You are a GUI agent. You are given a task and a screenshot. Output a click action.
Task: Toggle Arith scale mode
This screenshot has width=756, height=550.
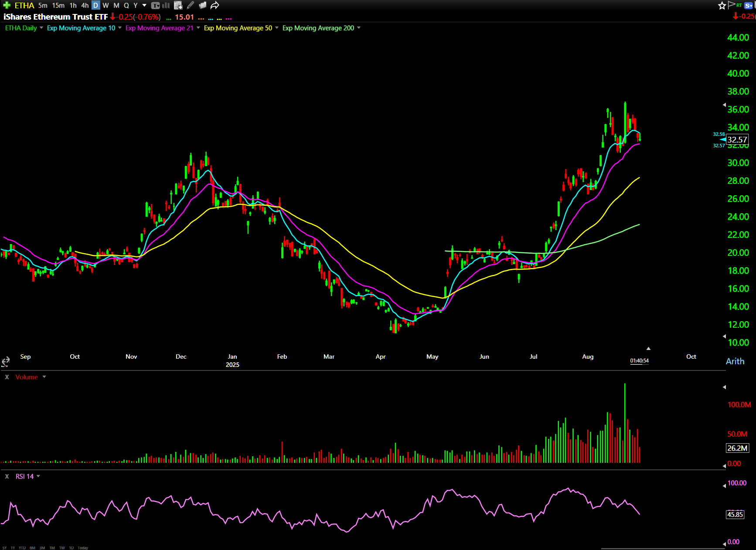(x=735, y=361)
